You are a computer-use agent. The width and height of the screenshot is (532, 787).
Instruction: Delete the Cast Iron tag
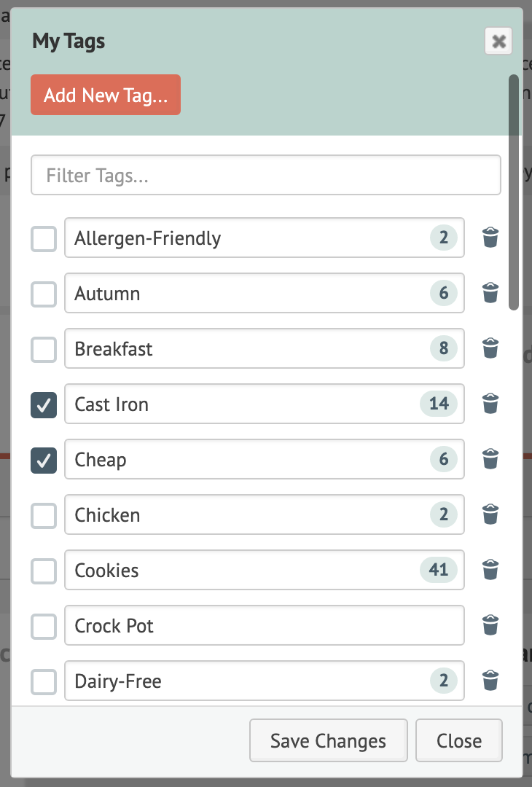click(x=490, y=404)
